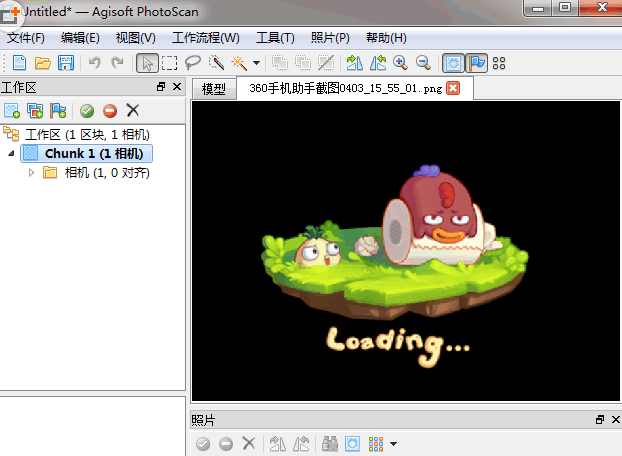This screenshot has height=456, width=622.
Task: Click the Add selection icon
Action: coord(280,63)
